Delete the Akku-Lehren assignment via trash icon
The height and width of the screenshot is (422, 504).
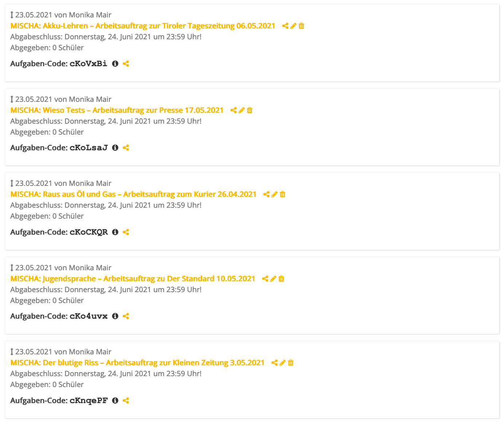pyautogui.click(x=302, y=26)
